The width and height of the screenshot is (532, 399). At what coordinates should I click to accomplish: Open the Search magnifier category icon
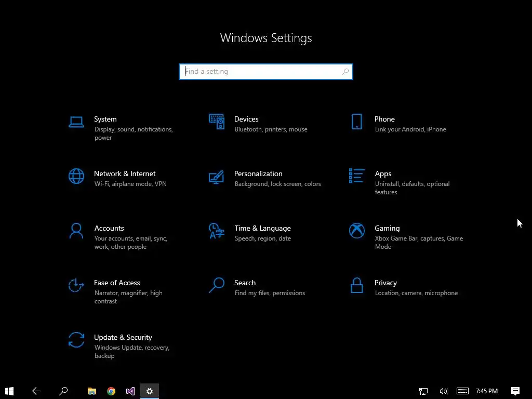(217, 285)
